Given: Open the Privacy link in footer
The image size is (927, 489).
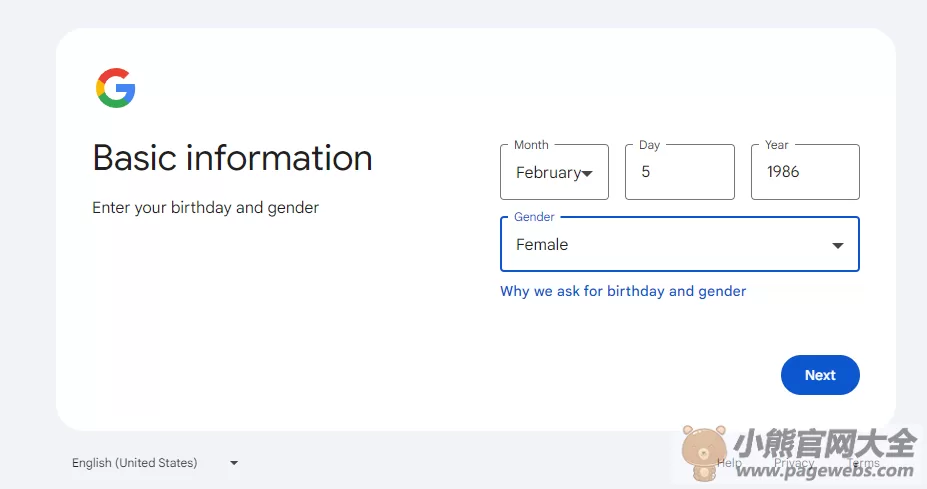Looking at the screenshot, I should point(794,463).
